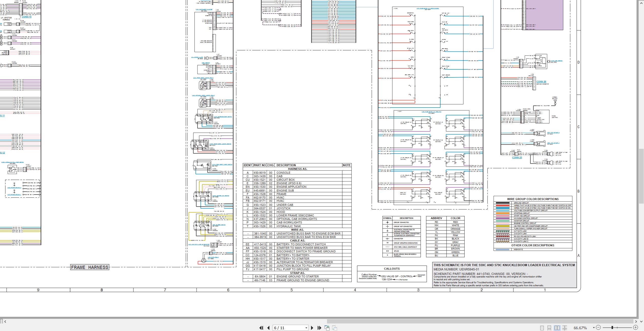Toggle continuous facing pages layout

(565, 328)
